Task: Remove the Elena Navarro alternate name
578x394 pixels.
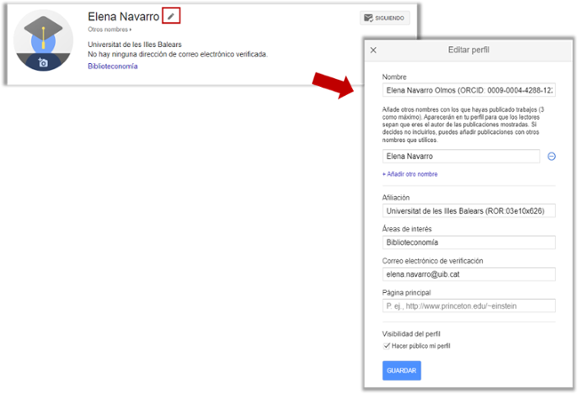Action: pos(551,157)
